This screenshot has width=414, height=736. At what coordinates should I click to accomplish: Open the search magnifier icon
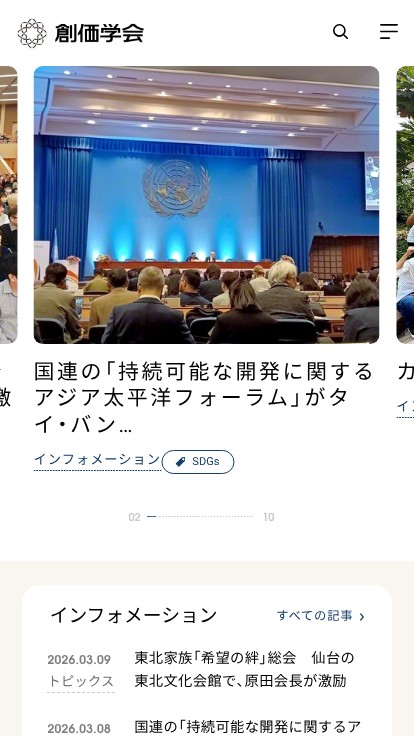tap(340, 32)
